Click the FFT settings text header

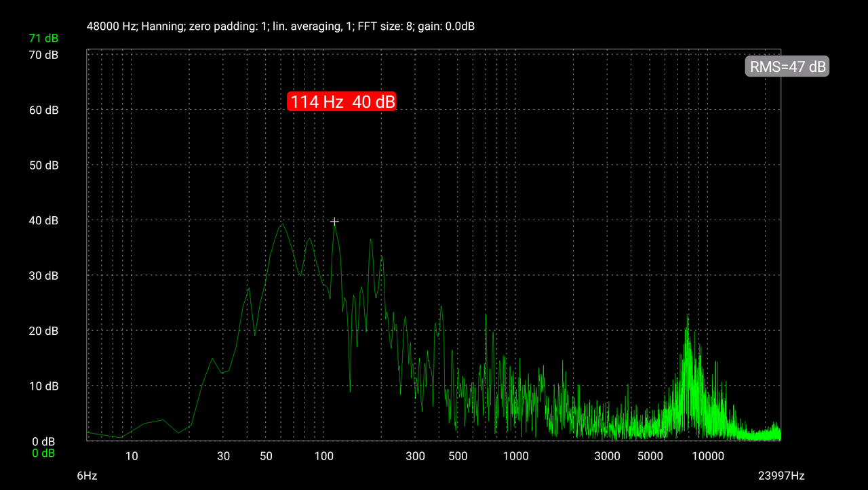[x=281, y=26]
